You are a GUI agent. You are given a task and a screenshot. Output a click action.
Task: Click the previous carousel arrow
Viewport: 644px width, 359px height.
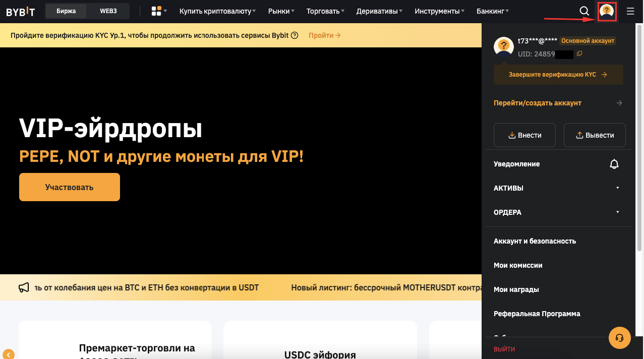tap(9, 354)
